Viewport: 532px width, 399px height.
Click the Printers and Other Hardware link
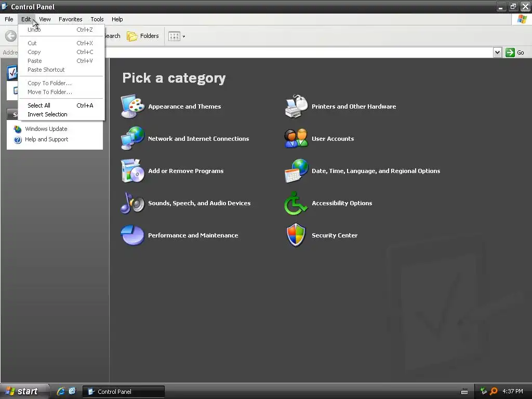(x=354, y=107)
